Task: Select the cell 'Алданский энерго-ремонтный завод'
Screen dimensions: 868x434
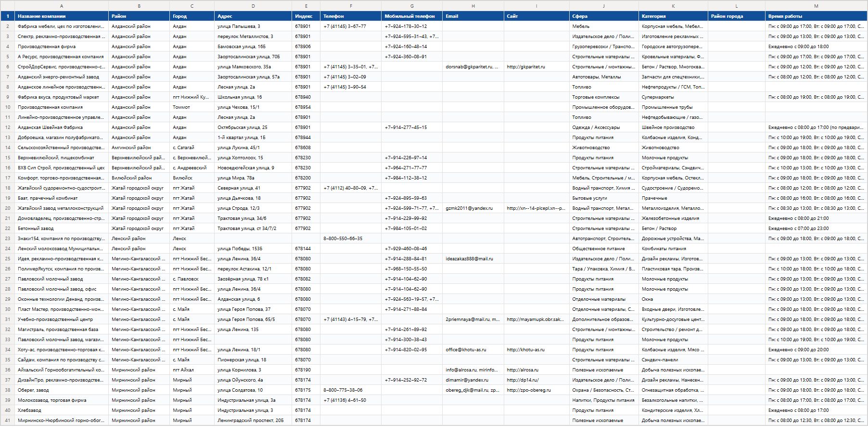Action: pos(62,77)
